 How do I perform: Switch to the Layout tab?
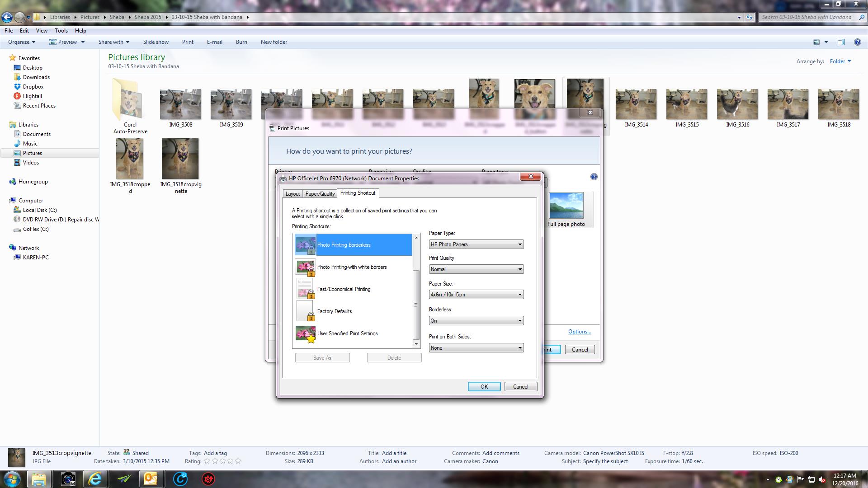292,193
